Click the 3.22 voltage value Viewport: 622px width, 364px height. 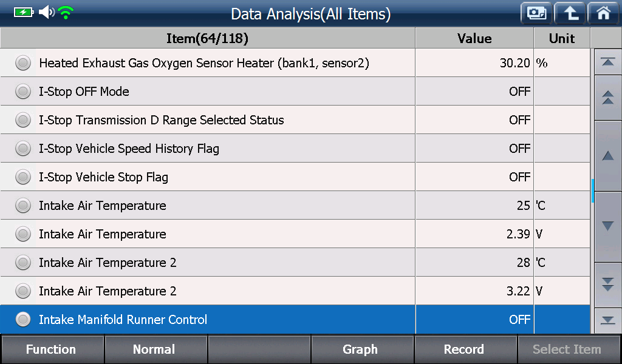point(518,291)
